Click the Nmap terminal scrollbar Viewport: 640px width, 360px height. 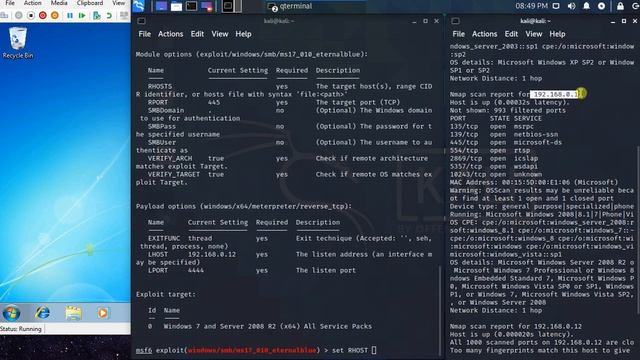click(637, 231)
